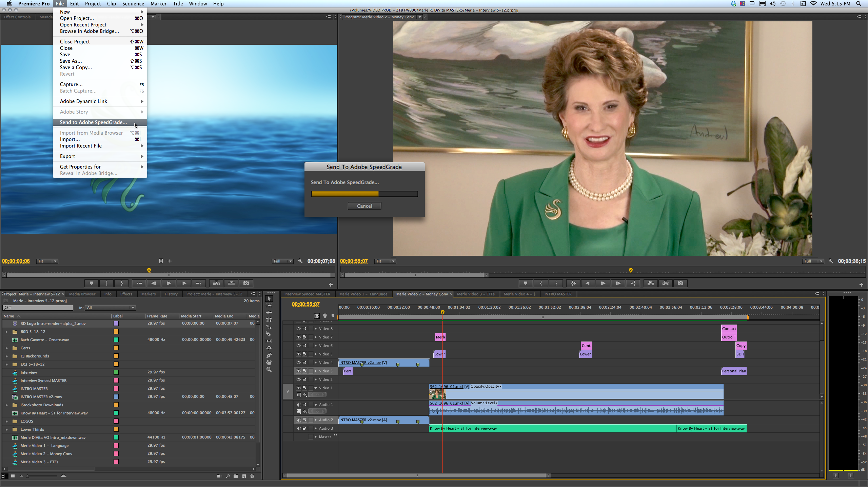Hide Video 1 track eye toggle

click(x=299, y=388)
